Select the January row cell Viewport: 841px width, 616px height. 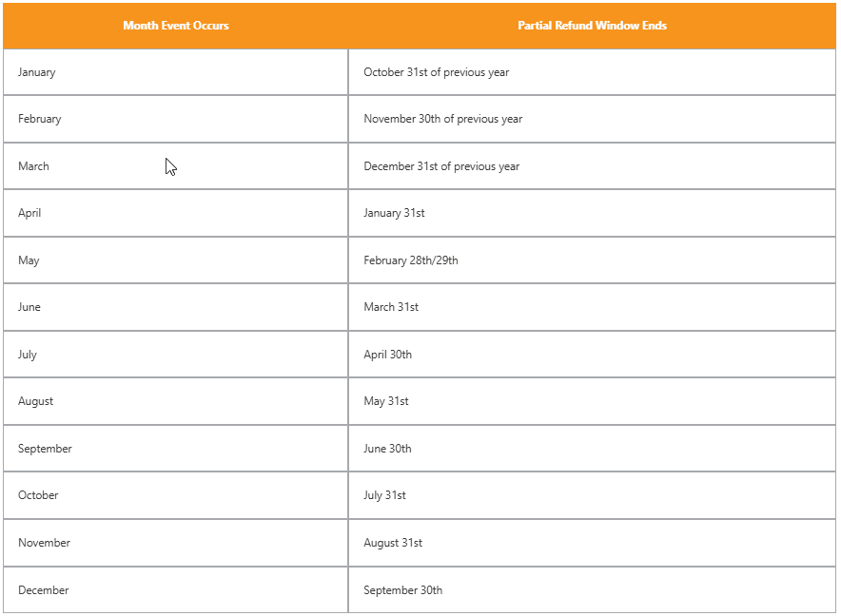coord(175,72)
